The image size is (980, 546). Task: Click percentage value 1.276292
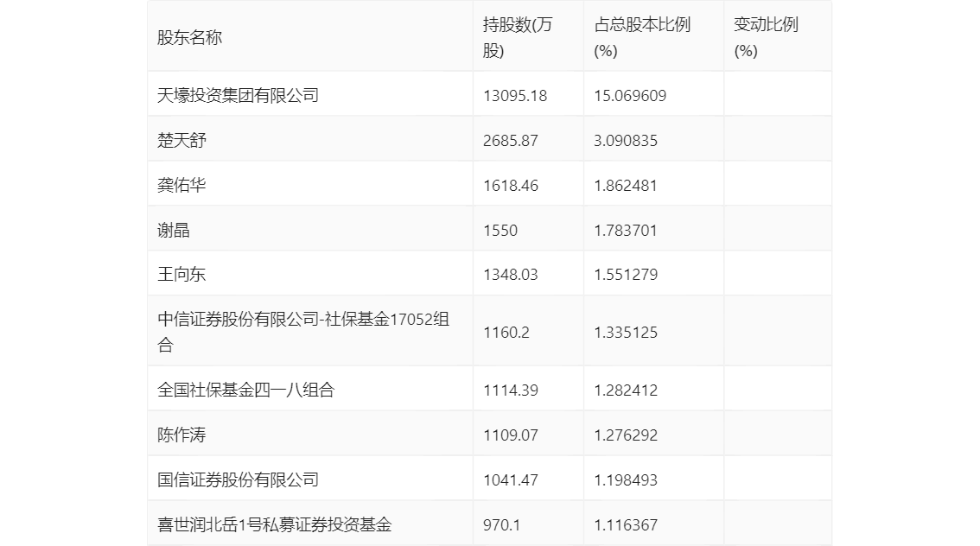(626, 435)
